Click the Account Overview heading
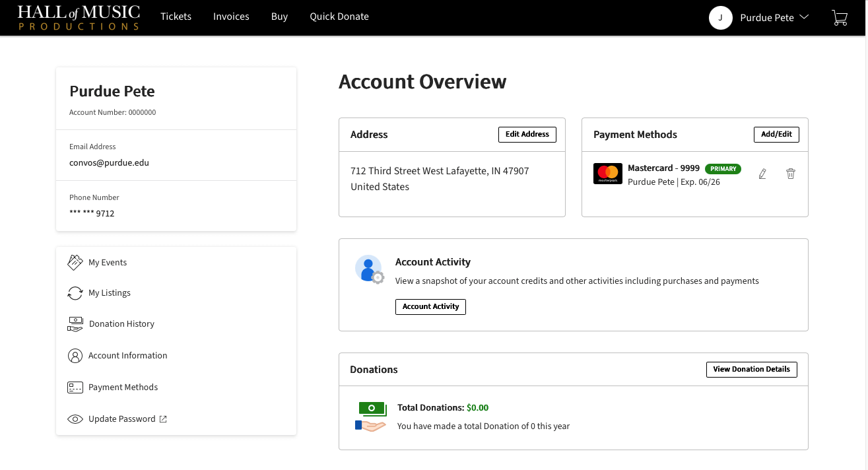This screenshot has width=868, height=470. [x=422, y=82]
